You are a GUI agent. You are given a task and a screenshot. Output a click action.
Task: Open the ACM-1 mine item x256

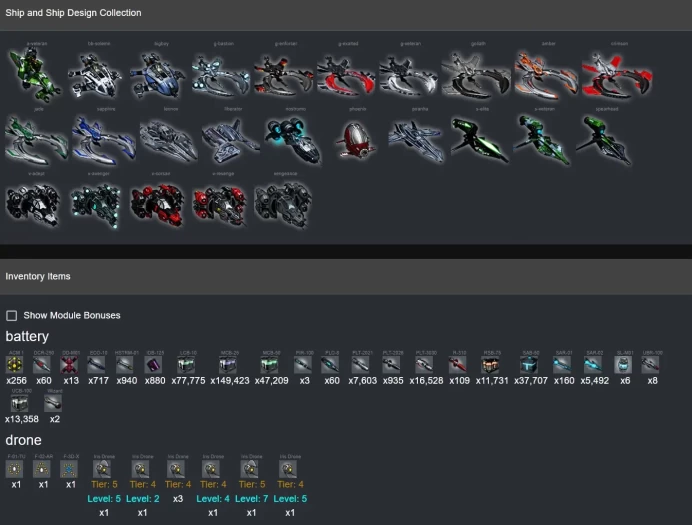coord(15,365)
